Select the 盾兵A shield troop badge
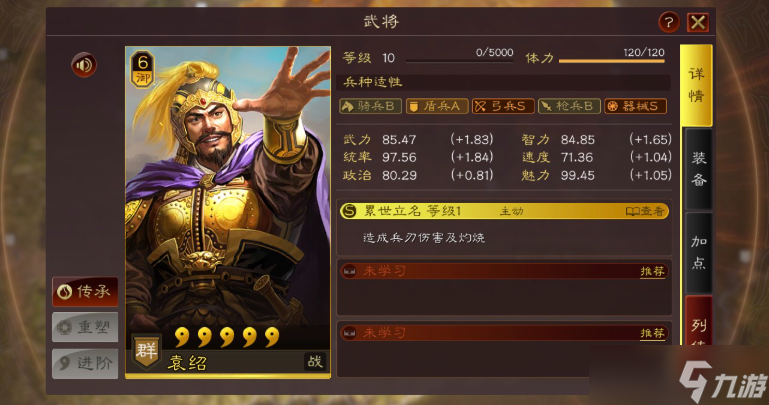 436,106
